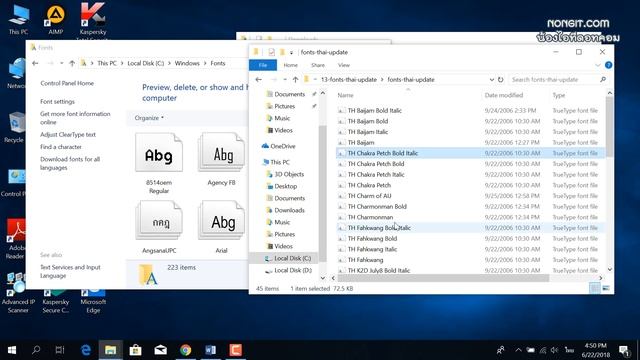Open View ribbon tab
640x360 pixels.
[x=344, y=65]
